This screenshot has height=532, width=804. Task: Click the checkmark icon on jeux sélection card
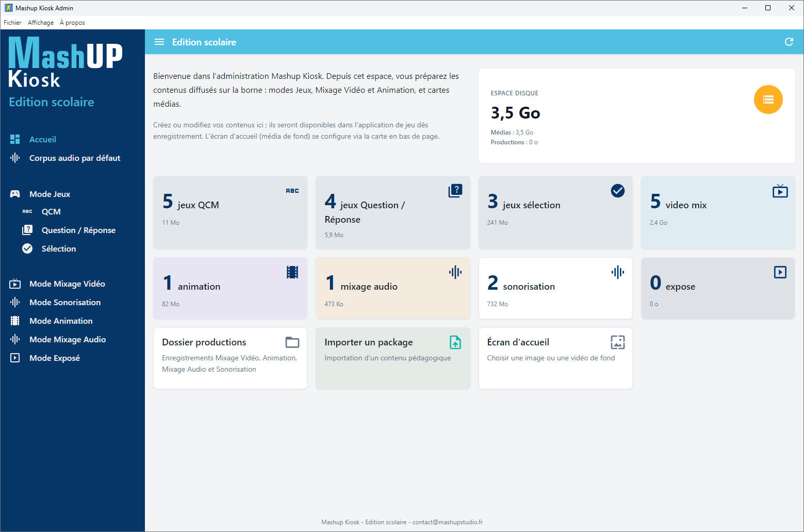coord(618,191)
